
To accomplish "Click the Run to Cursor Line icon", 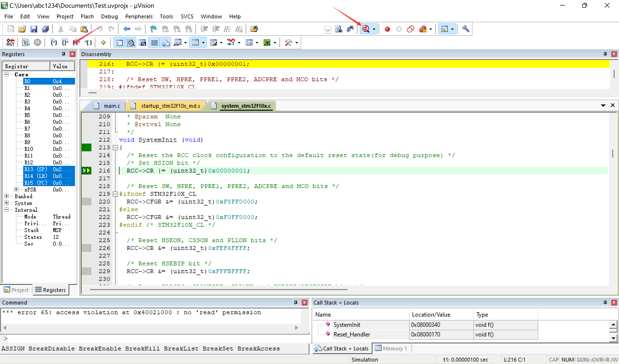I will pos(88,43).
